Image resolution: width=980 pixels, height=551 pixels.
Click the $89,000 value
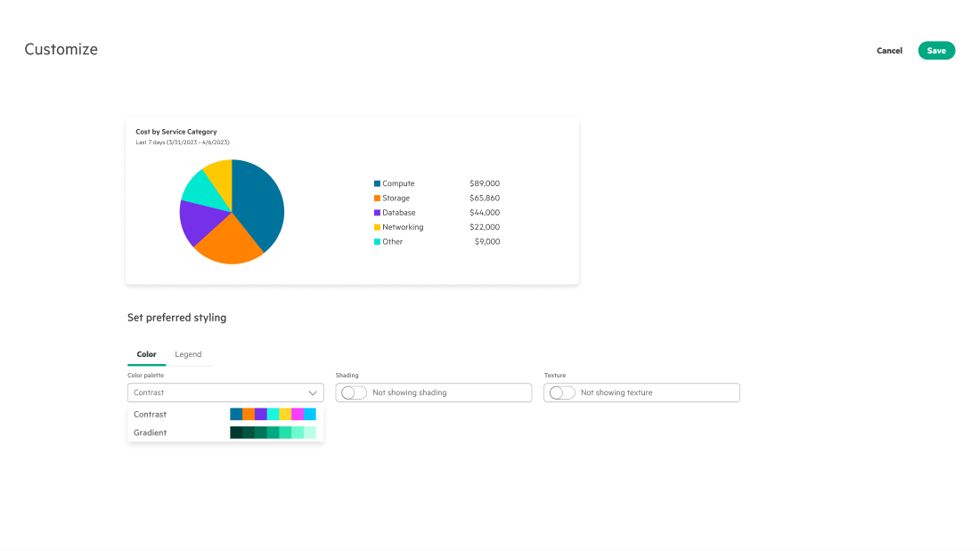(485, 183)
